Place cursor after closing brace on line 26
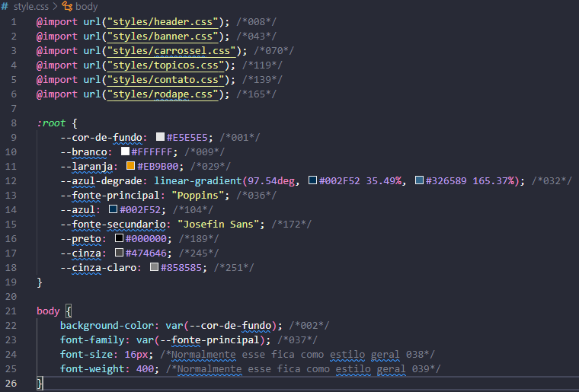 click(44, 383)
